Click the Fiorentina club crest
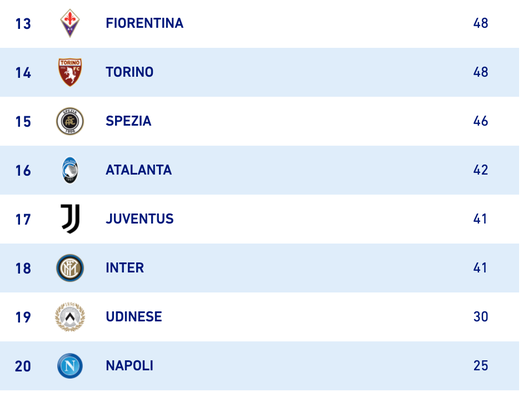The width and height of the screenshot is (528, 397). [x=70, y=23]
